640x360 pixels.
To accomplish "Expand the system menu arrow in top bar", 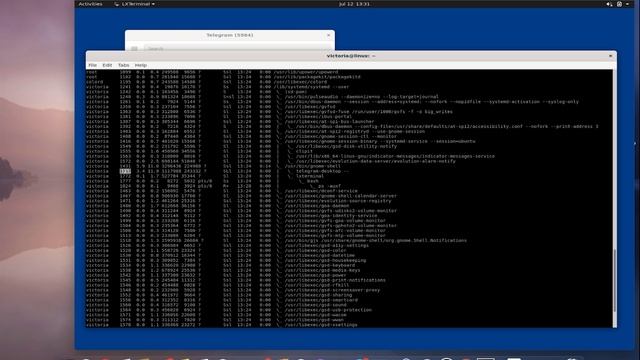I will tap(627, 4).
